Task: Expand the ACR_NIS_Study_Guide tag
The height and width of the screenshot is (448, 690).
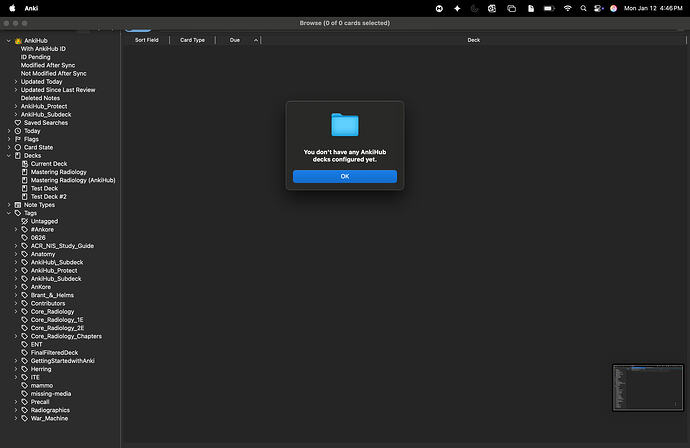Action: (x=16, y=246)
